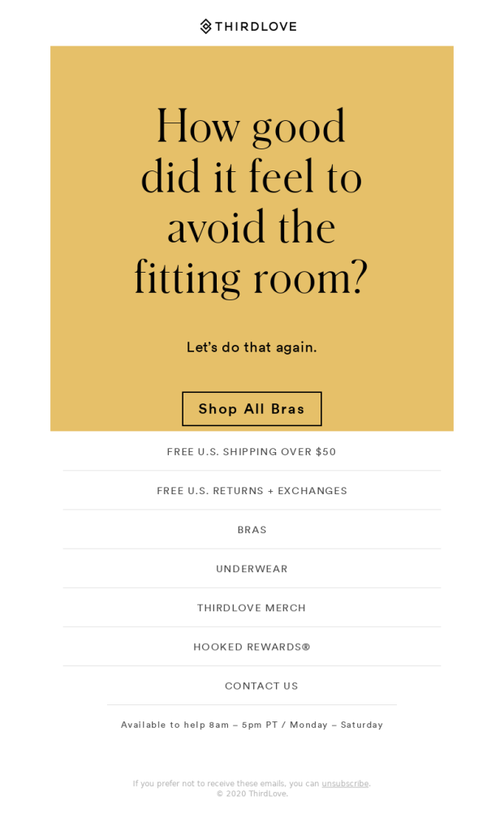Click the "How good" headline line
Image resolution: width=504 pixels, height=831 pixels.
[x=251, y=128]
